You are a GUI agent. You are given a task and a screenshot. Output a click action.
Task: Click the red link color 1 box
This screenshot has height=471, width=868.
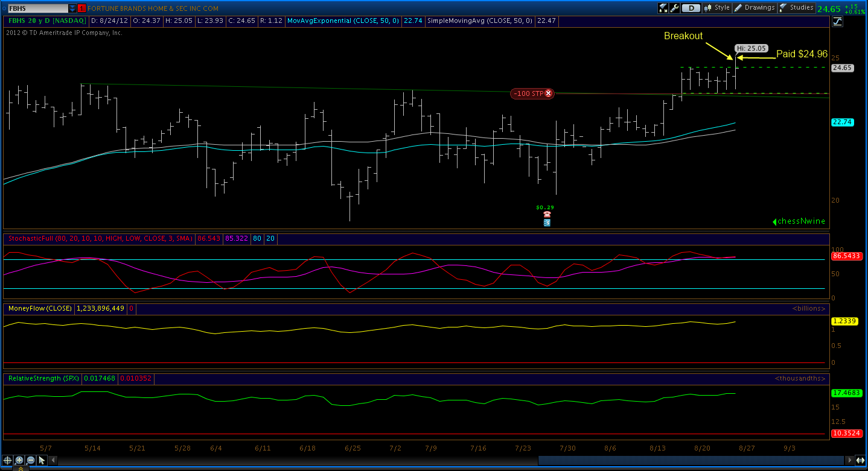(x=81, y=8)
